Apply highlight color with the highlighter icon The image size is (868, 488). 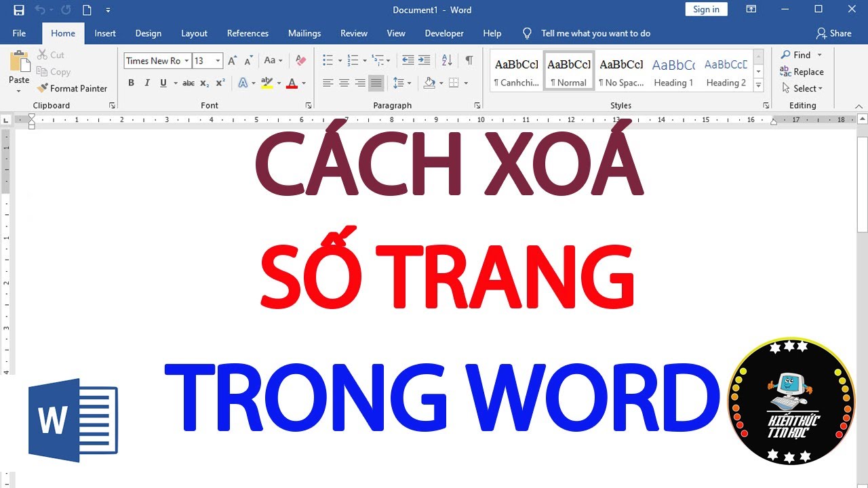267,83
